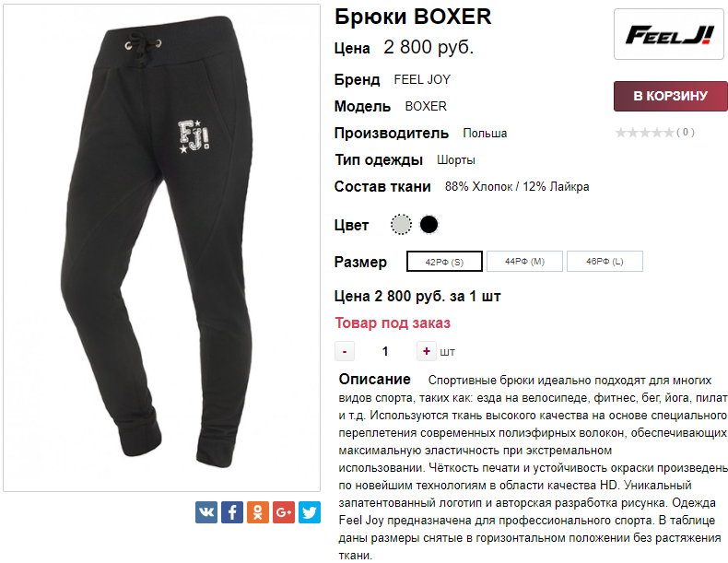Share the product on Twitter
This screenshot has width=728, height=563.
pyautogui.click(x=310, y=512)
